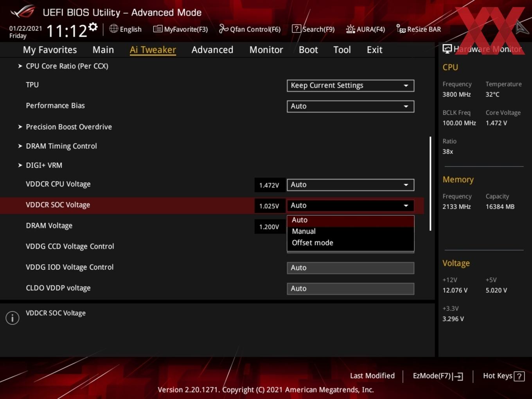The image size is (532, 399).
Task: Click VDDCR CPU Voltage 1.472V value
Action: click(269, 185)
